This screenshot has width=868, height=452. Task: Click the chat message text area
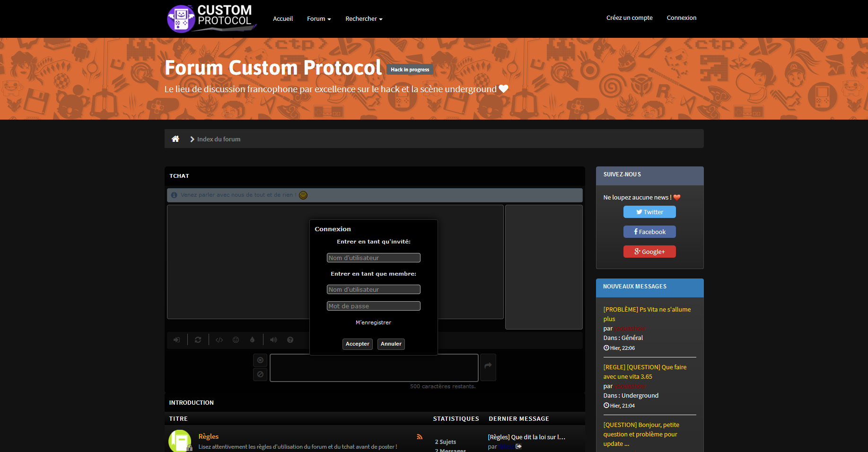374,368
